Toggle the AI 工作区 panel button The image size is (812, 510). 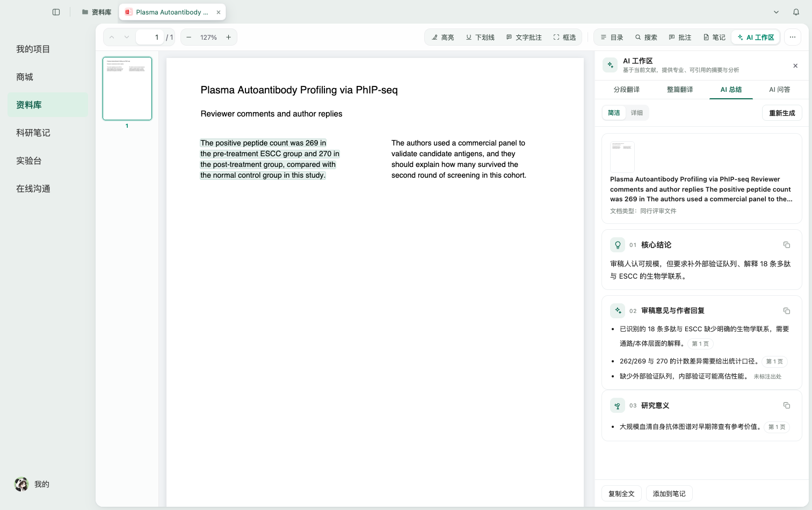click(756, 37)
